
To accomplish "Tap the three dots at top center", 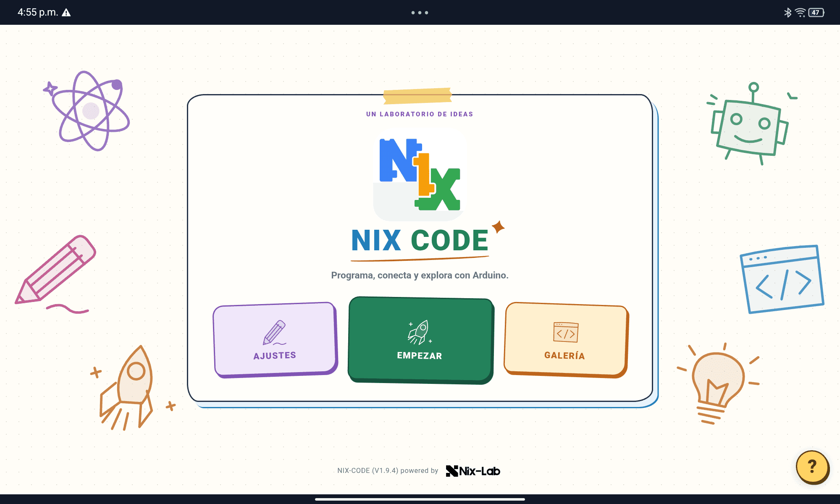I will pyautogui.click(x=420, y=13).
